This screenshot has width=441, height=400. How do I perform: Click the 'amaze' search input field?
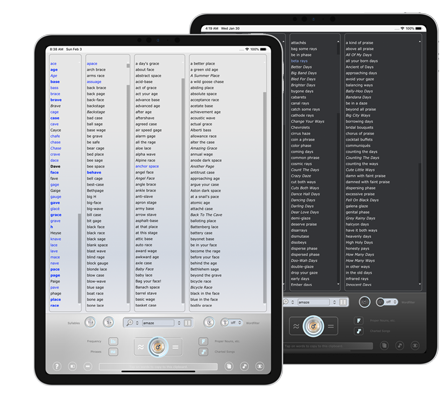click(158, 323)
